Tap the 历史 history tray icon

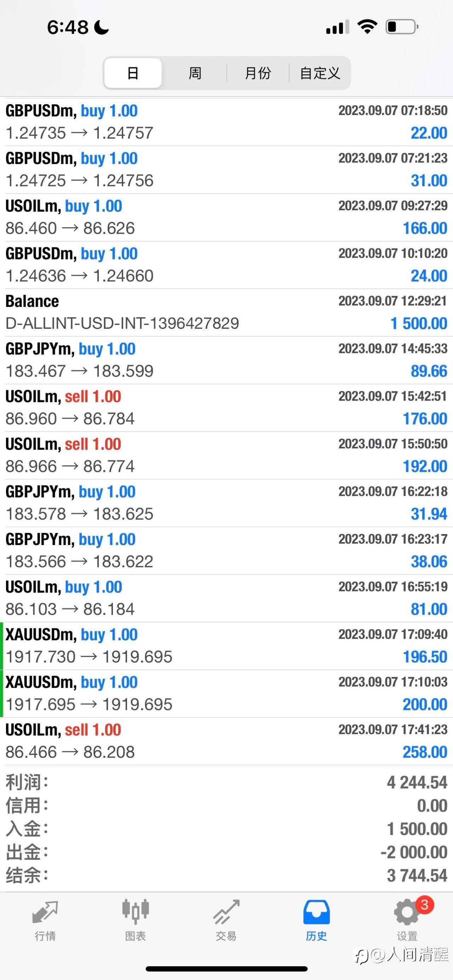316,912
